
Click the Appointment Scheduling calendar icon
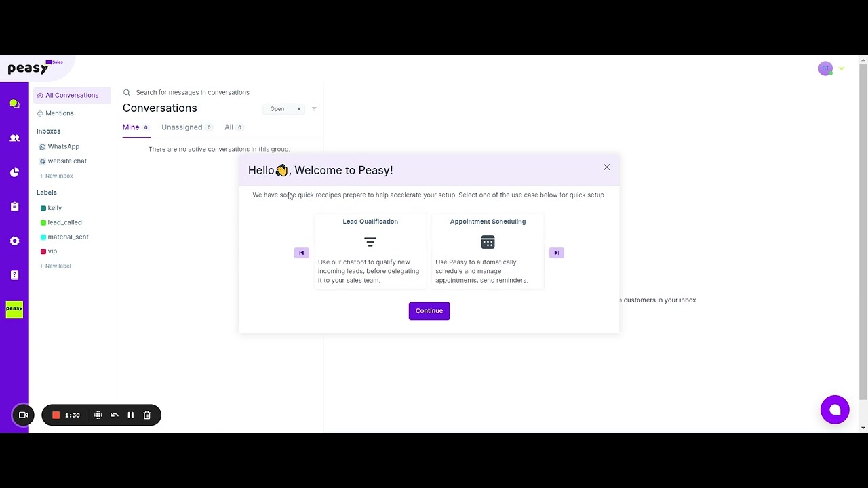tap(488, 242)
